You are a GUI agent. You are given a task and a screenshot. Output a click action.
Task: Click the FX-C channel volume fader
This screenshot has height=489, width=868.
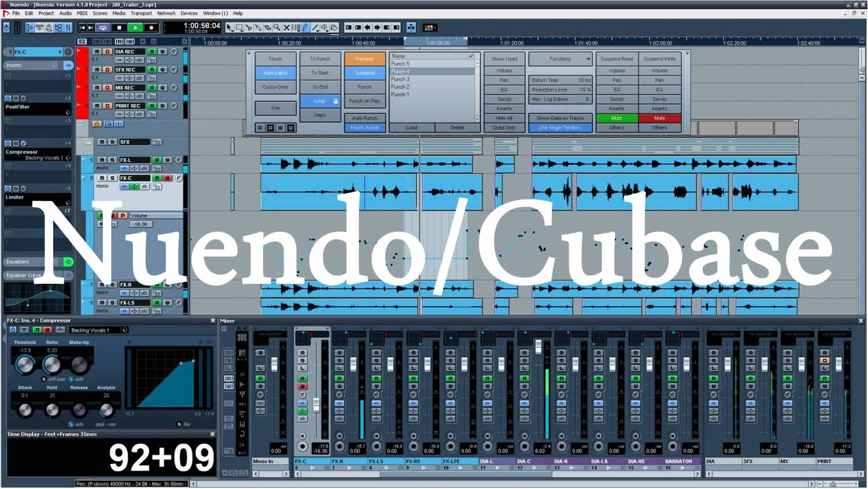tap(316, 404)
